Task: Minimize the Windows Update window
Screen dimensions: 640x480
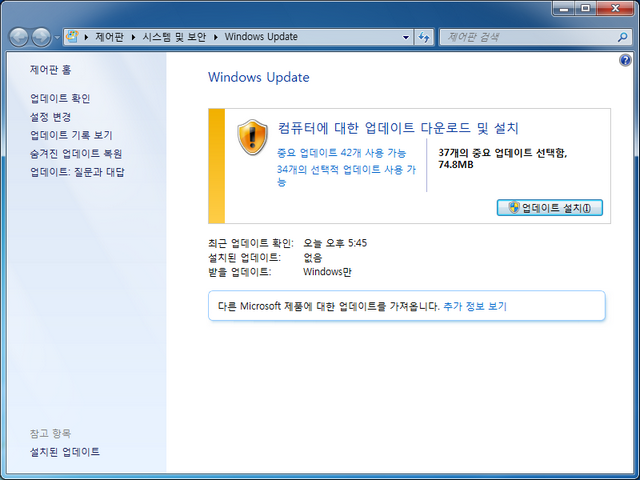Action: [x=564, y=8]
